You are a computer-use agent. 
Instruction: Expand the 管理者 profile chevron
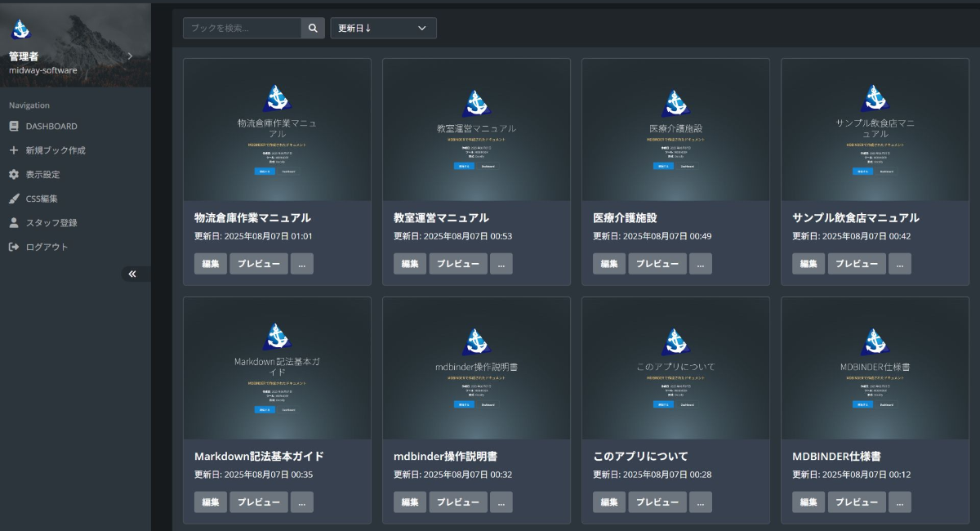click(x=130, y=56)
